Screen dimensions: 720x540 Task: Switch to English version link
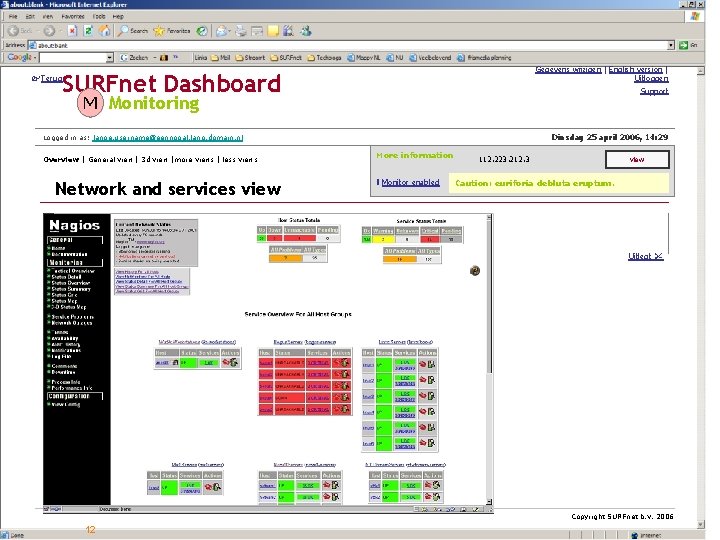coord(636,70)
